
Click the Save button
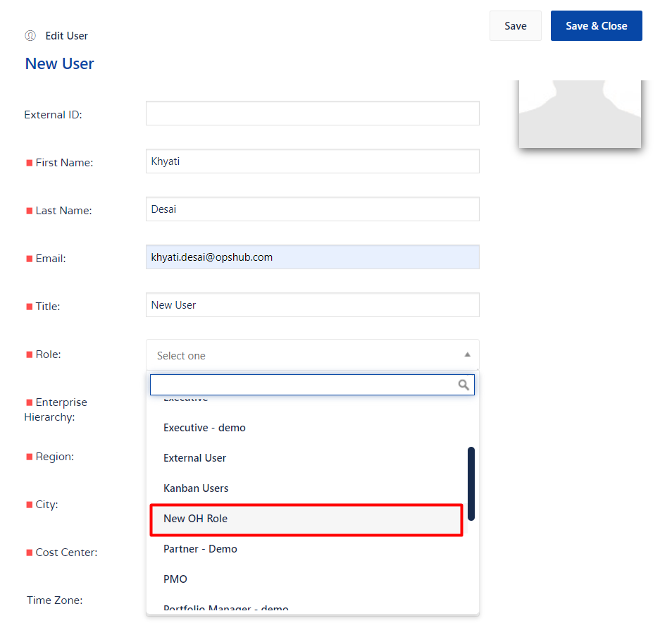coord(515,26)
